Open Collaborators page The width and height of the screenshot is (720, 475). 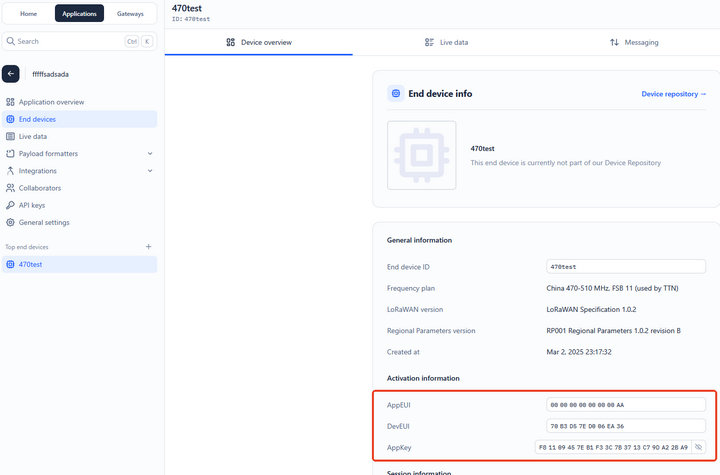tap(40, 188)
